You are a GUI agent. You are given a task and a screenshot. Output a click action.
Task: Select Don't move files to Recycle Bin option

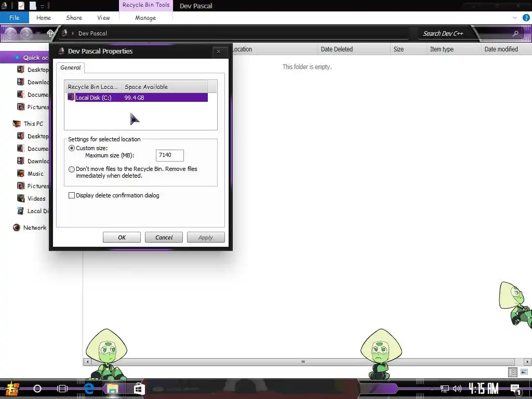(x=72, y=169)
